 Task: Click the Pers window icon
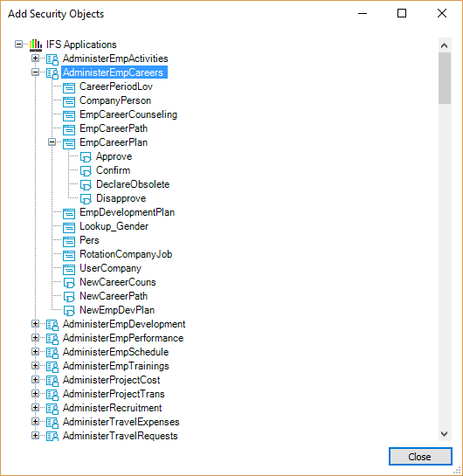pyautogui.click(x=69, y=241)
